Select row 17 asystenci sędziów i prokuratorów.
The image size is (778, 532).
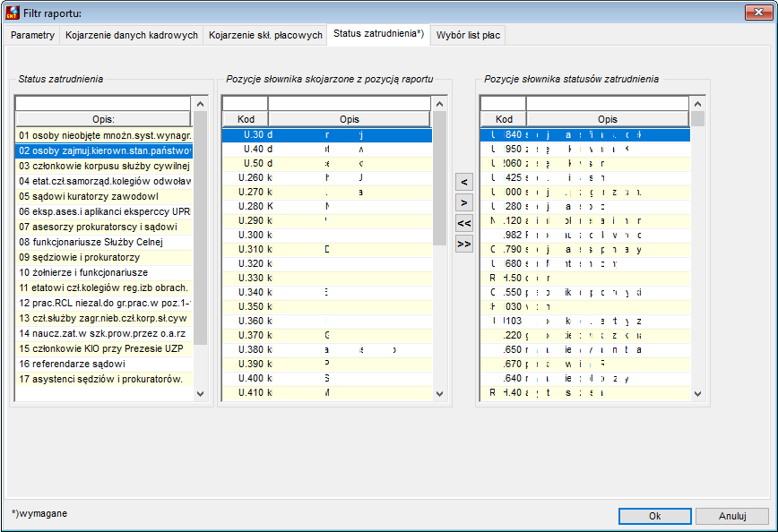pos(104,379)
